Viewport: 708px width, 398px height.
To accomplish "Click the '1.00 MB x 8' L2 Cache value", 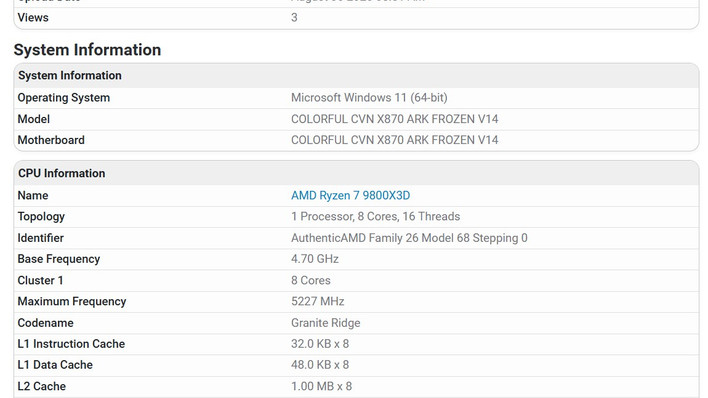I will pyautogui.click(x=321, y=386).
